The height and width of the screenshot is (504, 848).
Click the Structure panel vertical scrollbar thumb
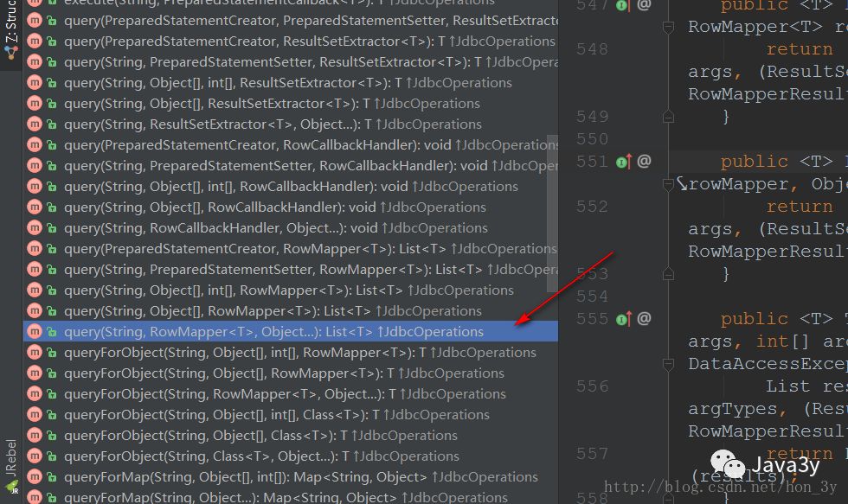(x=552, y=214)
